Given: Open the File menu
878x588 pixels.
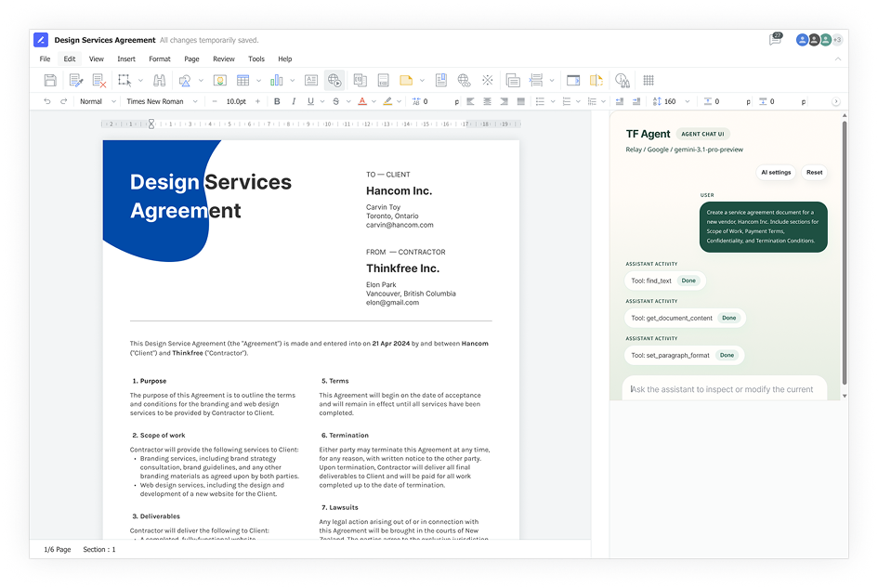Looking at the screenshot, I should coord(45,59).
